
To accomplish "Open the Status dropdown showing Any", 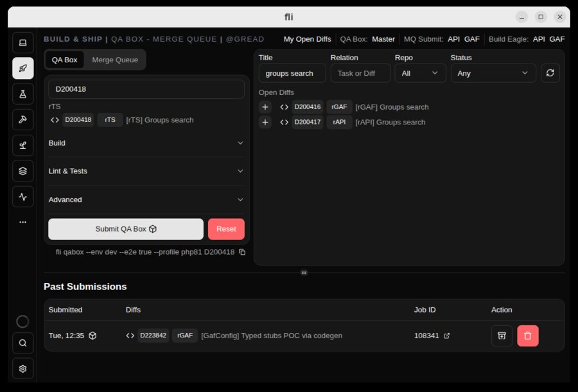I will [x=493, y=73].
